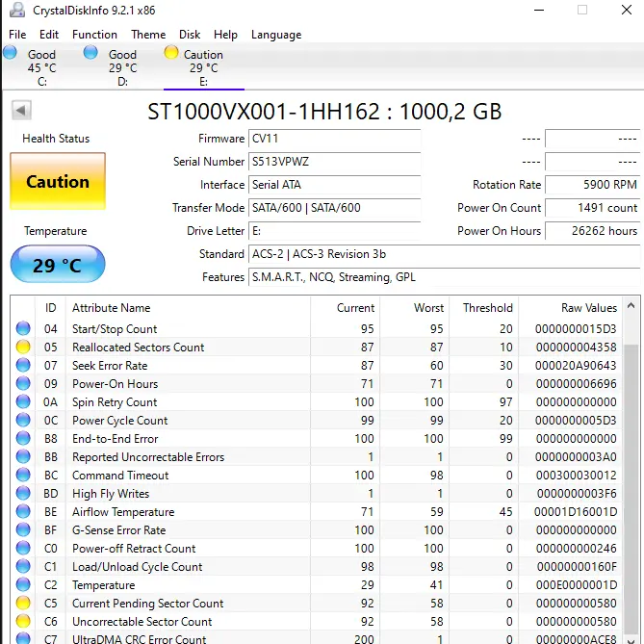Click the attribute list vertical scrollbar thumb

(631, 489)
